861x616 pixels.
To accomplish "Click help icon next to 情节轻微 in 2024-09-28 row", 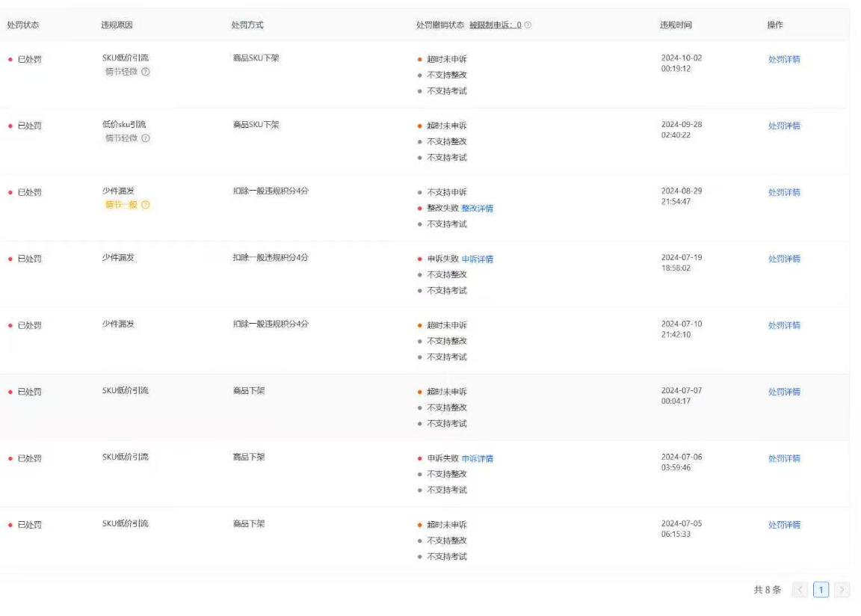I will [146, 138].
